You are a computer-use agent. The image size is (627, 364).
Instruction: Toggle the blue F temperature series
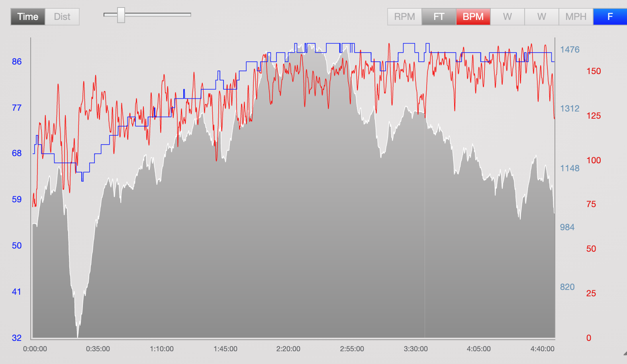(x=610, y=17)
